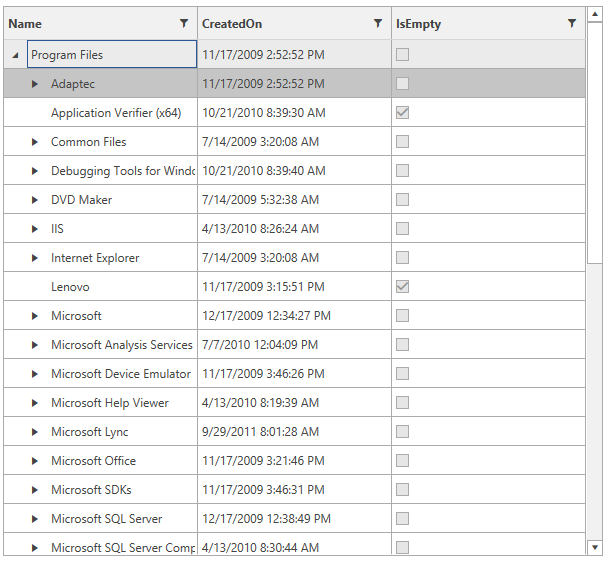This screenshot has height=561, width=608.
Task: Expand the Microsoft Help Viewer folder
Action: click(x=35, y=403)
